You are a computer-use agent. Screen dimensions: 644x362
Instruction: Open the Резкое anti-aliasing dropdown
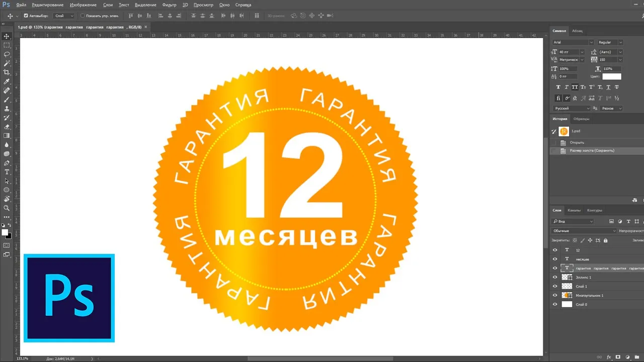click(612, 109)
